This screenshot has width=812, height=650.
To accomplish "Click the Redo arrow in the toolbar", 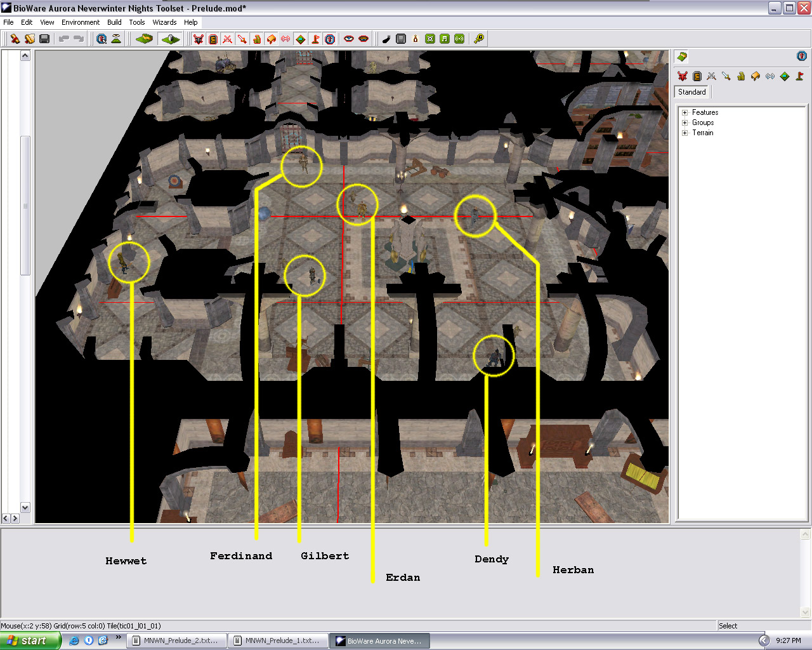I will tap(79, 39).
